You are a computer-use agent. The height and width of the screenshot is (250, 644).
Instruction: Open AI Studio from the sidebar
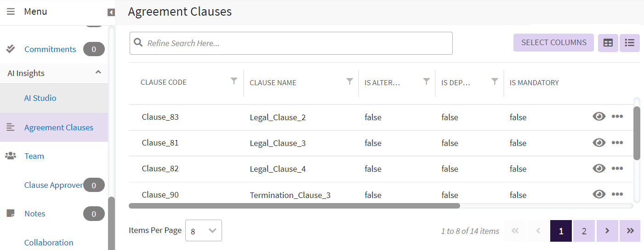[40, 98]
